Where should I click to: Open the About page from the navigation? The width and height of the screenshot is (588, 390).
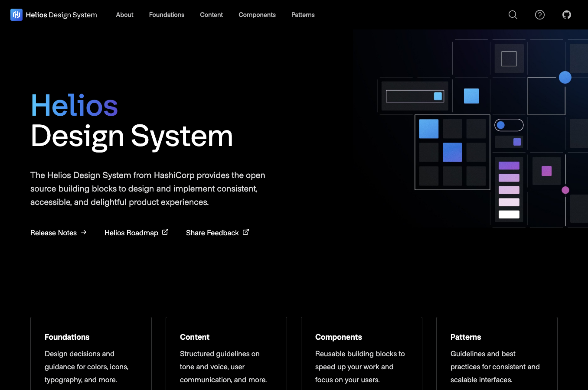124,14
